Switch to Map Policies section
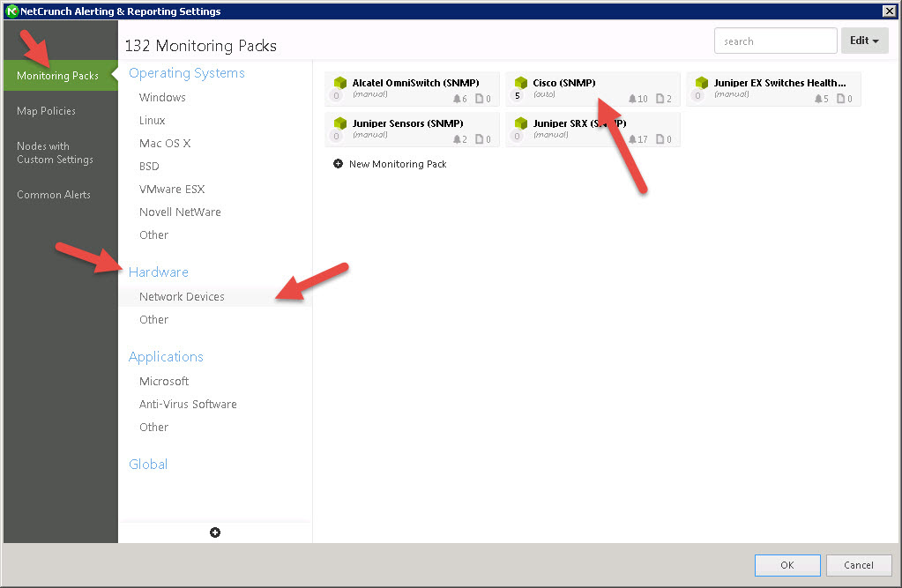Image resolution: width=902 pixels, height=588 pixels. coord(46,111)
